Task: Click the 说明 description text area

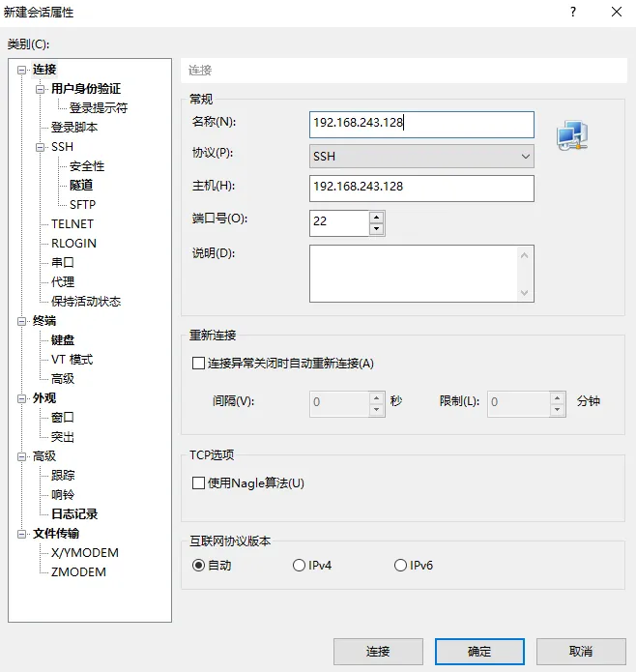Action: click(x=414, y=274)
